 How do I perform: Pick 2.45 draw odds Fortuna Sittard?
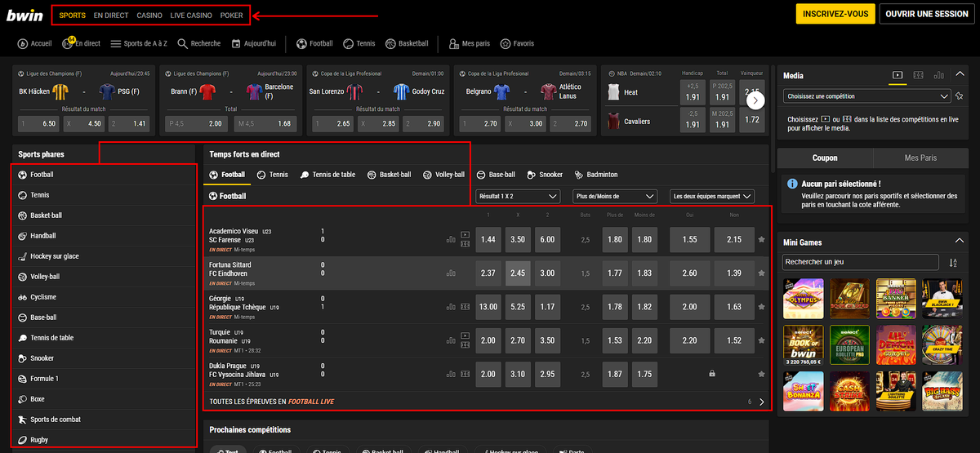518,273
